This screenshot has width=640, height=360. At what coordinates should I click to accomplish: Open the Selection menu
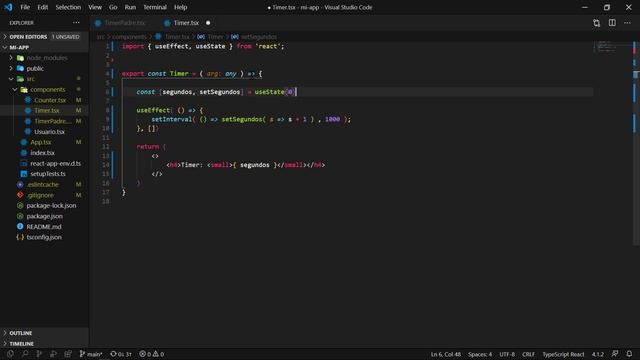pyautogui.click(x=68, y=7)
